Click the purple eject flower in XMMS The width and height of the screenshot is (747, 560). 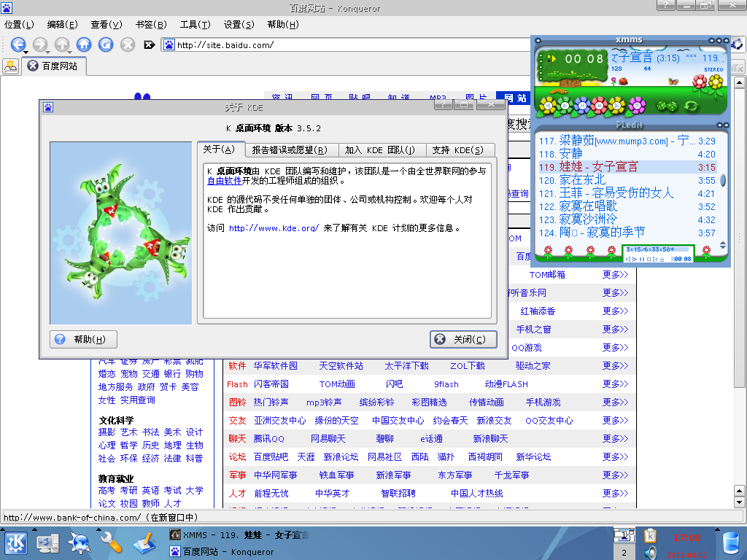636,105
